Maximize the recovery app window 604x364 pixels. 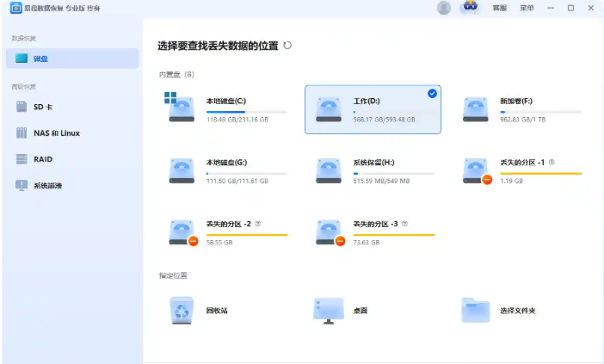coord(570,8)
